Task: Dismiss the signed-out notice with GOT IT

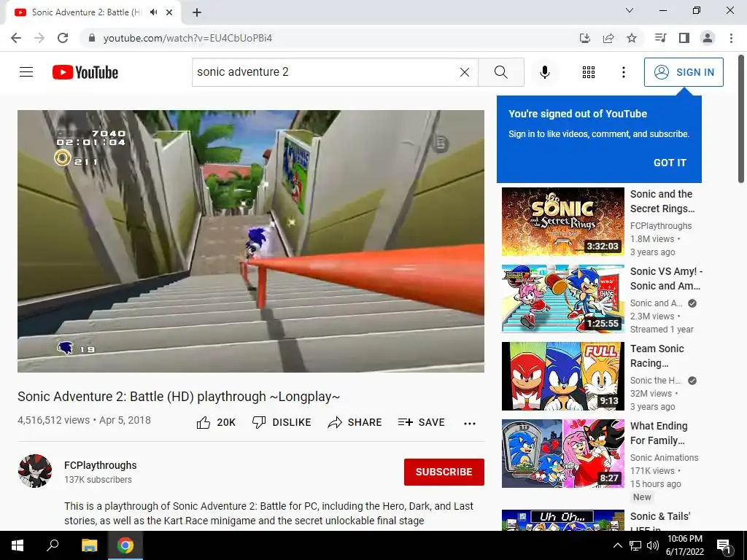Action: [x=670, y=163]
